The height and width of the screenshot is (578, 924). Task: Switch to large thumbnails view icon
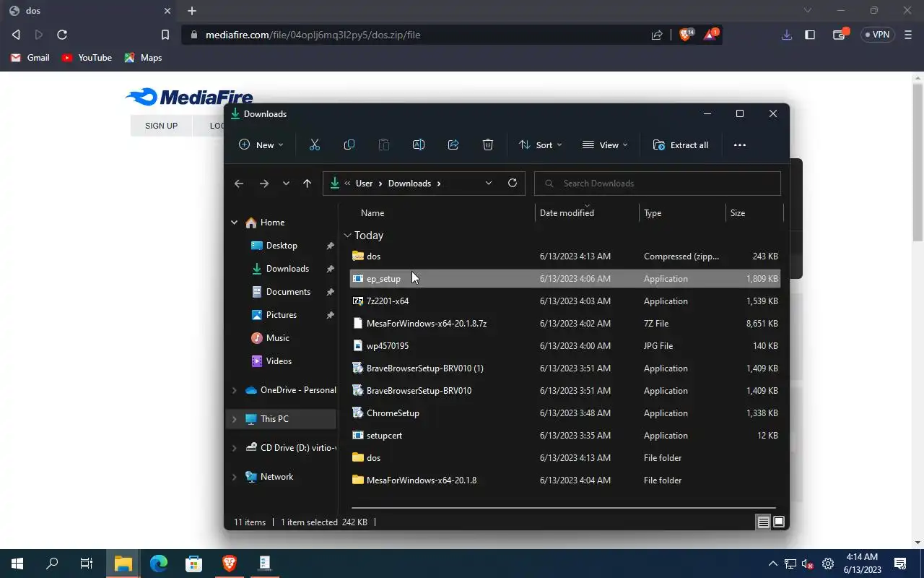tap(779, 522)
